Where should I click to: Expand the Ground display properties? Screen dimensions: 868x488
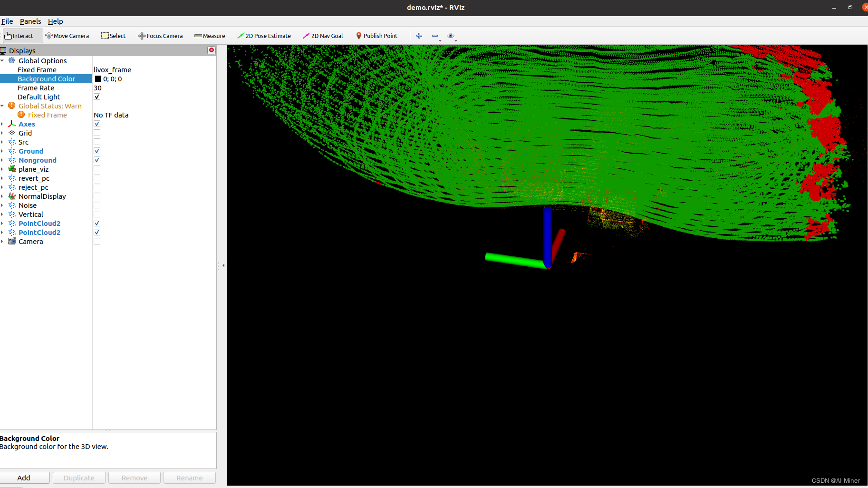point(2,151)
